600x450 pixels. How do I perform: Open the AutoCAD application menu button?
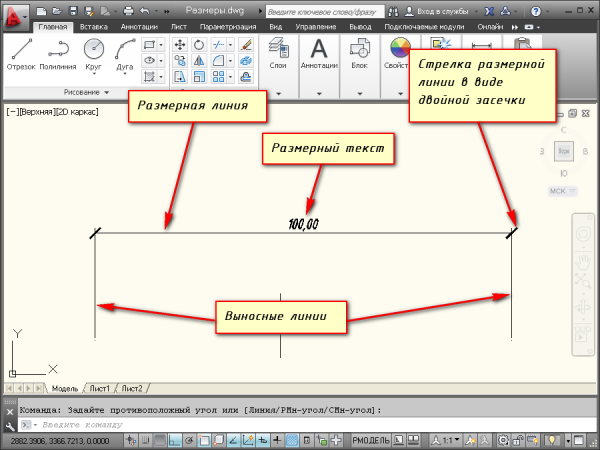coord(14,17)
